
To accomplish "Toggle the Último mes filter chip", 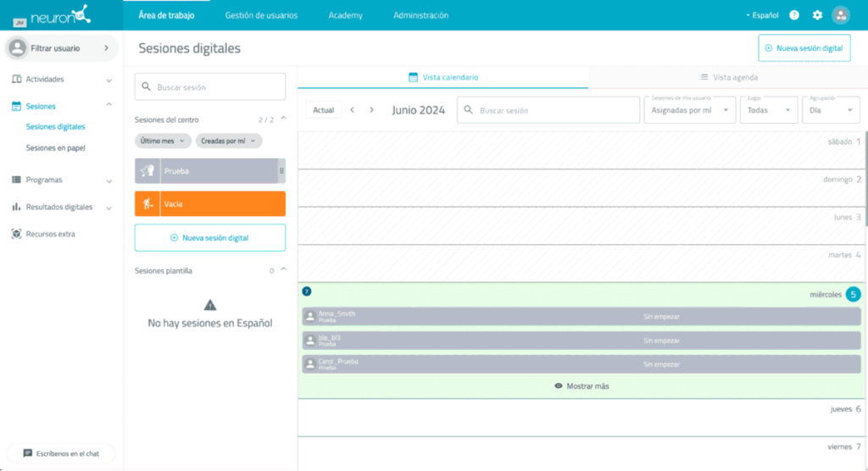I will click(x=163, y=141).
